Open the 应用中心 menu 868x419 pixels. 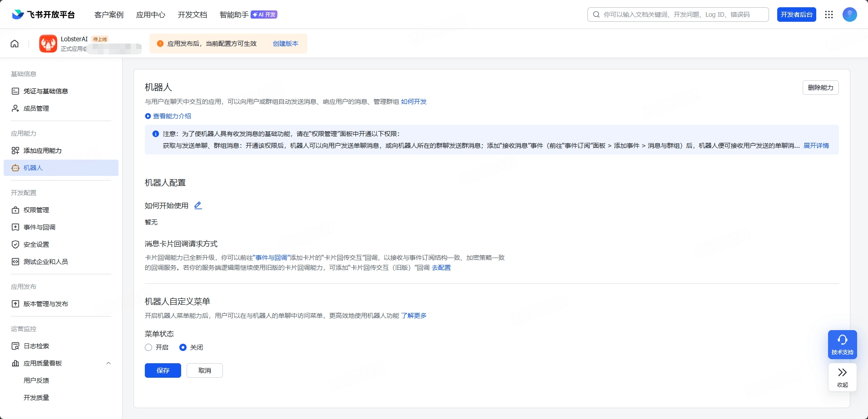150,15
